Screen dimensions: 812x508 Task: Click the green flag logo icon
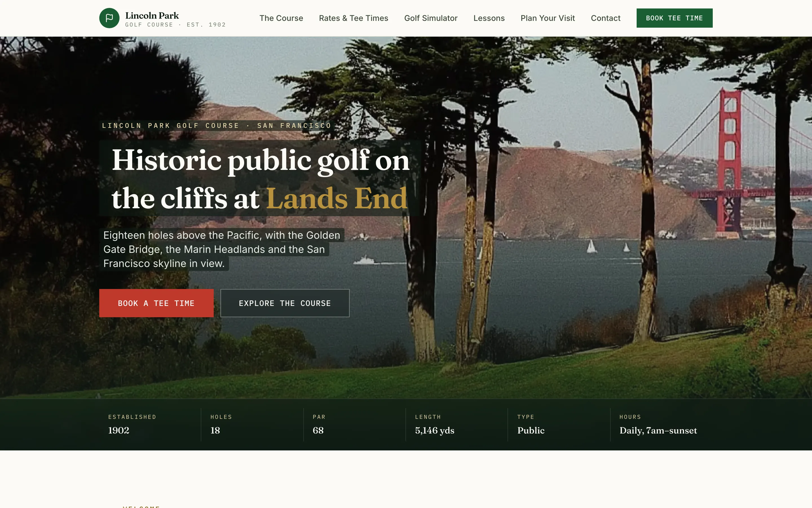[x=109, y=18]
